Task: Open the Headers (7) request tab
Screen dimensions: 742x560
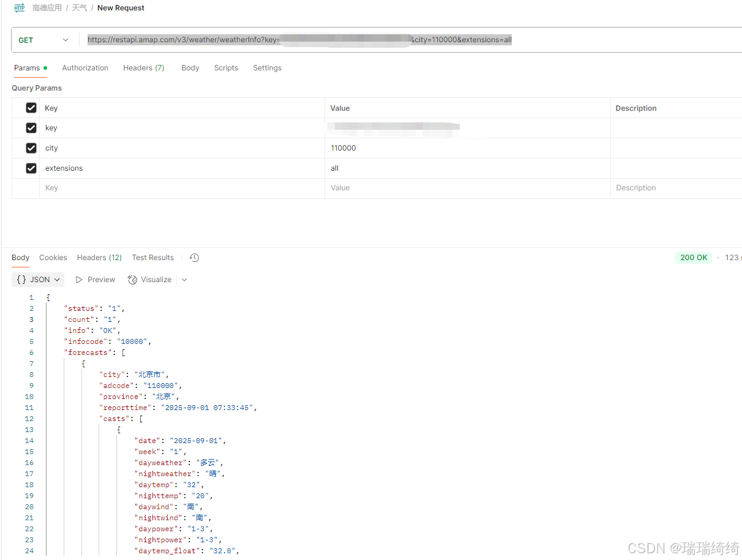Action: [144, 68]
